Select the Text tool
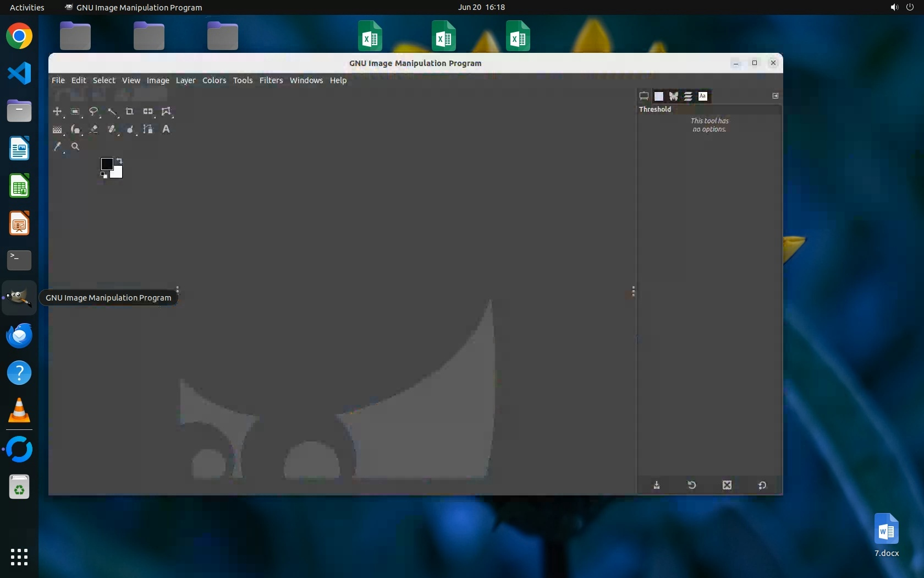The image size is (924, 578). tap(166, 129)
